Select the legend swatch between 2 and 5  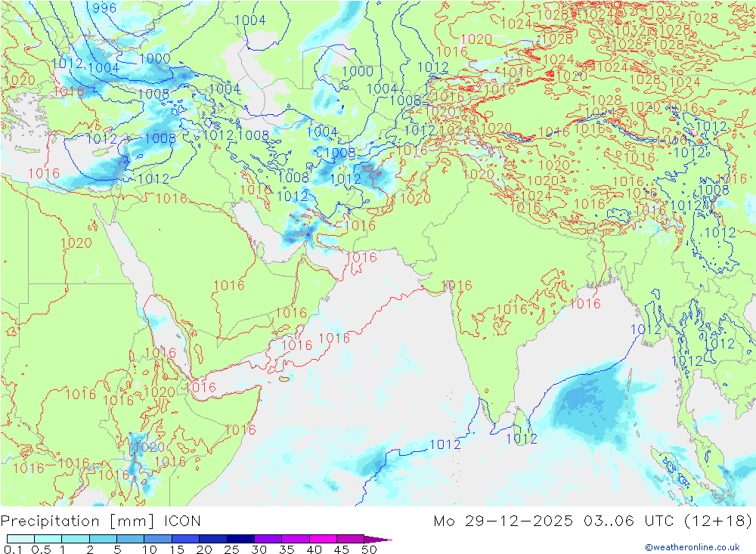pos(103,539)
